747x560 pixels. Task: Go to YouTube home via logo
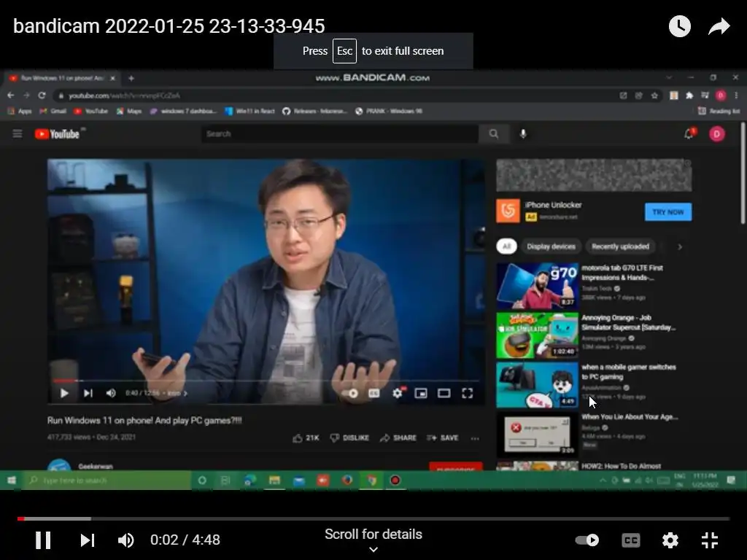coord(58,134)
